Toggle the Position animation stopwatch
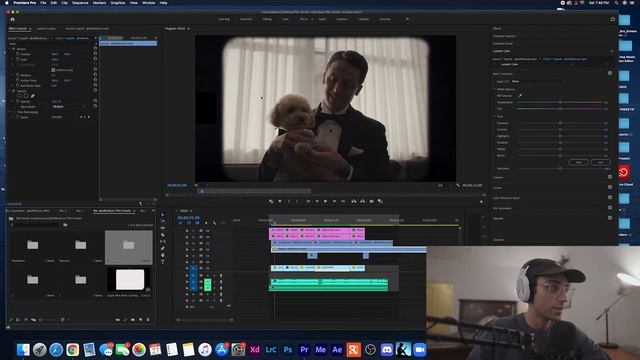This screenshot has width=640, height=360. click(x=18, y=54)
